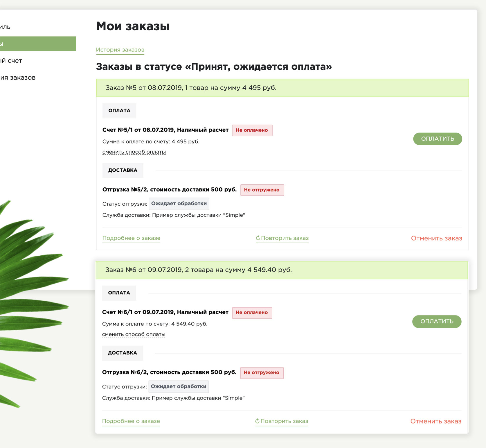
Task: Click the order №5 green header bar
Action: [282, 88]
